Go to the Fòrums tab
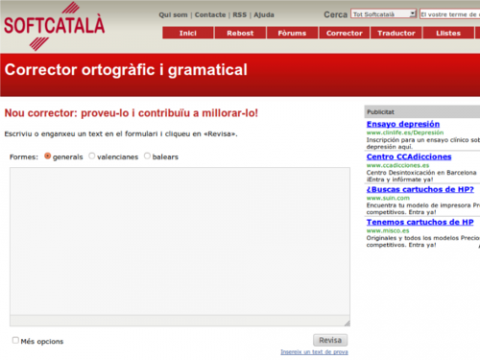This screenshot has width=480, height=360. tap(292, 33)
